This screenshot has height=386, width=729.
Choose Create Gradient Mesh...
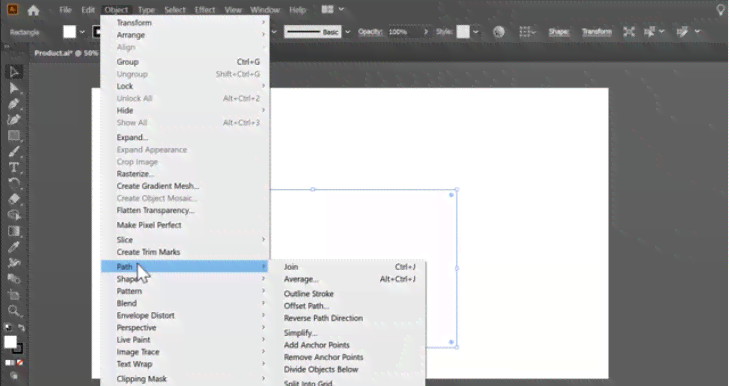point(185,186)
